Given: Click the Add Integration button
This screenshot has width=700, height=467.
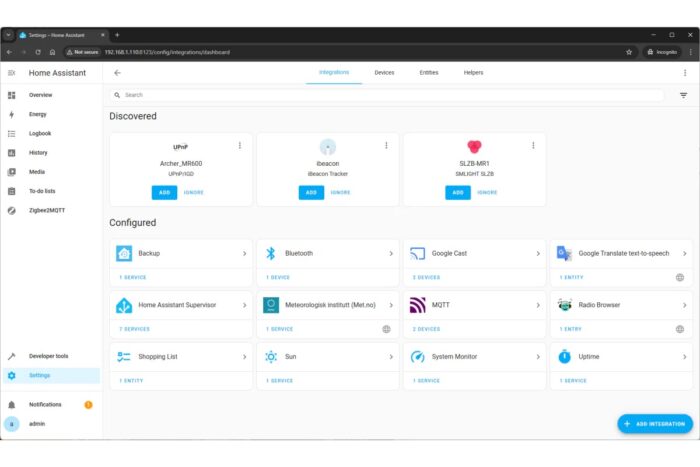Looking at the screenshot, I should (654, 424).
